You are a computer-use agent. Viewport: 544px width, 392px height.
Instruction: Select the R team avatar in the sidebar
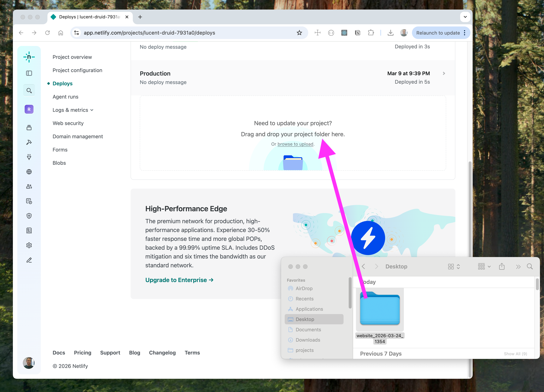point(29,109)
